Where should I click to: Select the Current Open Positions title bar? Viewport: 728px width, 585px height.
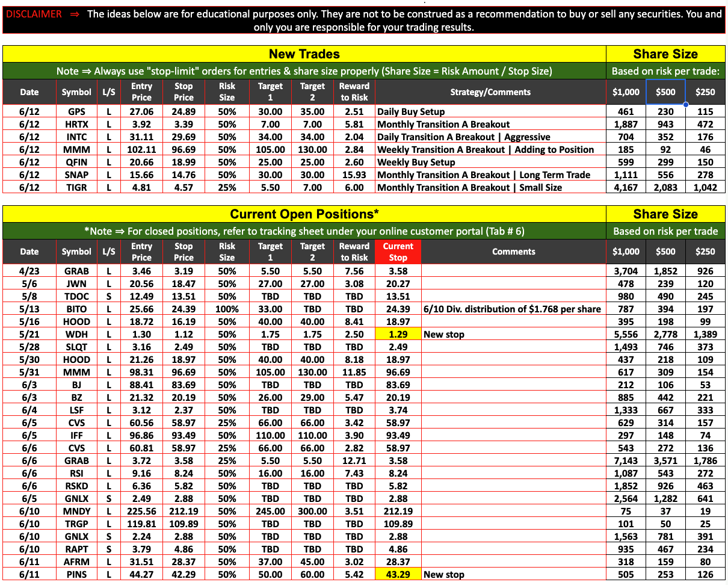click(304, 214)
